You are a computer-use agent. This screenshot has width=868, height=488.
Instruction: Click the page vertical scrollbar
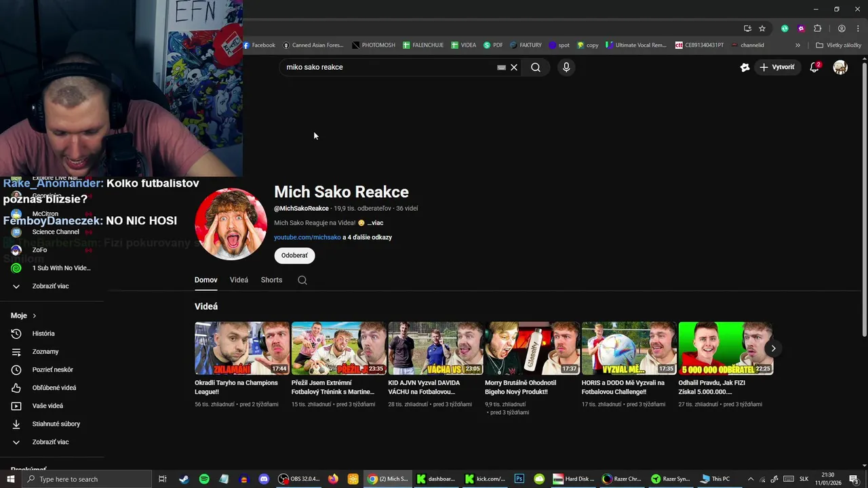click(864, 198)
